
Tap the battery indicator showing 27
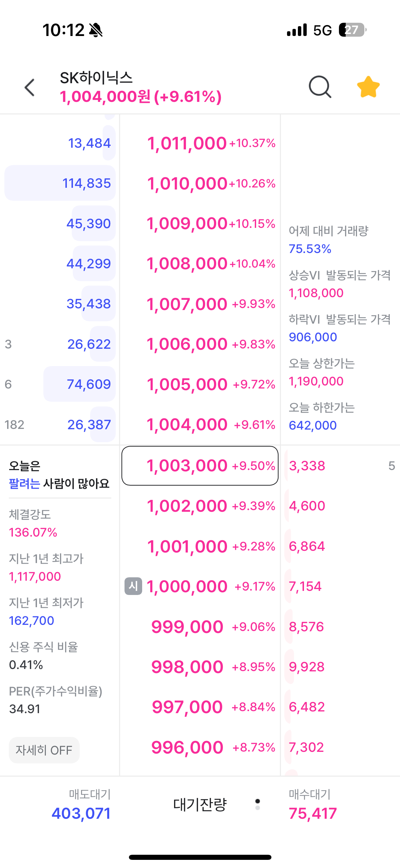tap(353, 30)
